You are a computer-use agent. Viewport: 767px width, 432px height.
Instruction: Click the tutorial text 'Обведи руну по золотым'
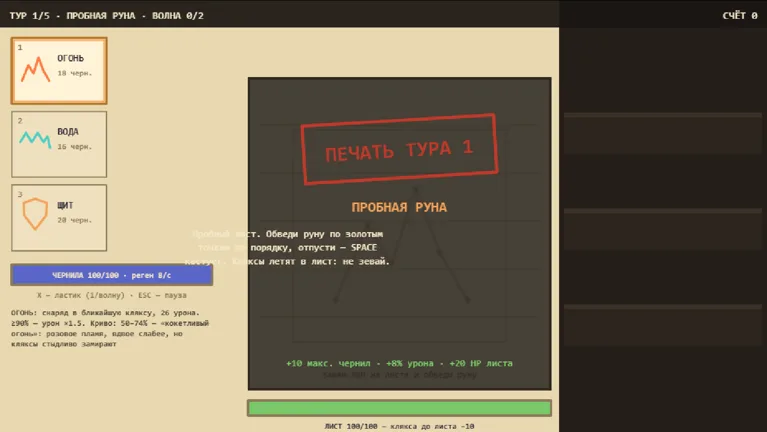click(324, 234)
